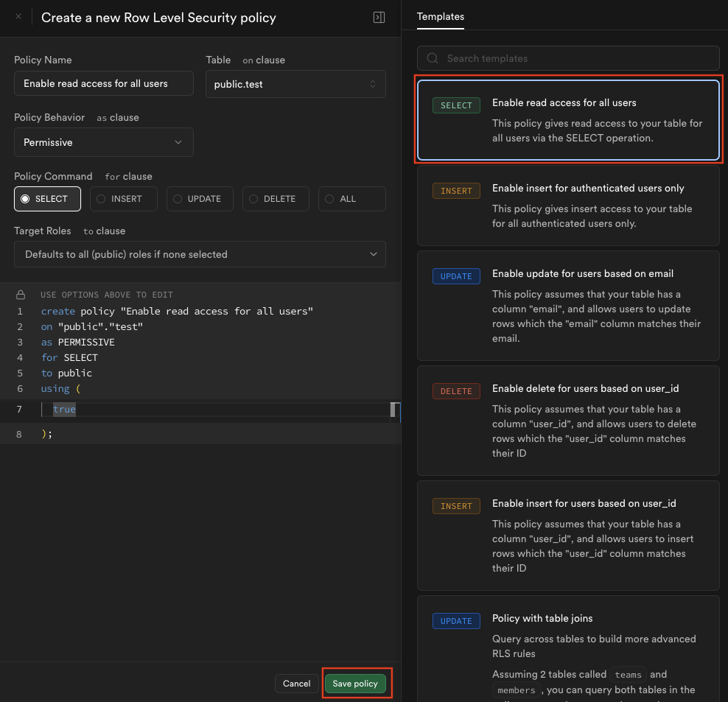The height and width of the screenshot is (702, 728).
Task: Select the SELECT policy command
Action: click(47, 199)
